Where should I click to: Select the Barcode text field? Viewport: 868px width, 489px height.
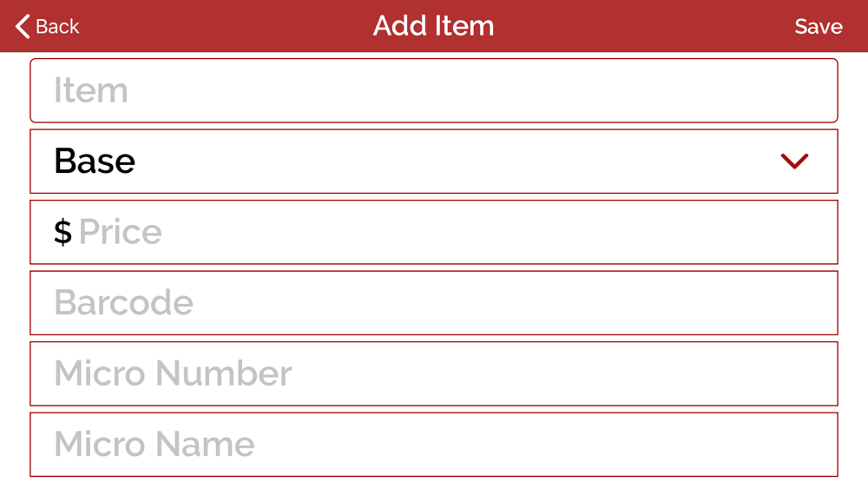coord(434,303)
